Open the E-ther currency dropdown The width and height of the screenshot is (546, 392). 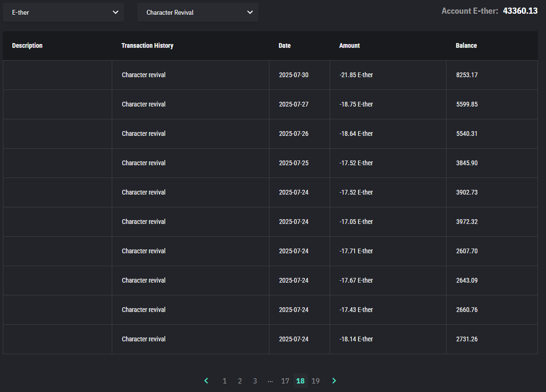[x=63, y=12]
